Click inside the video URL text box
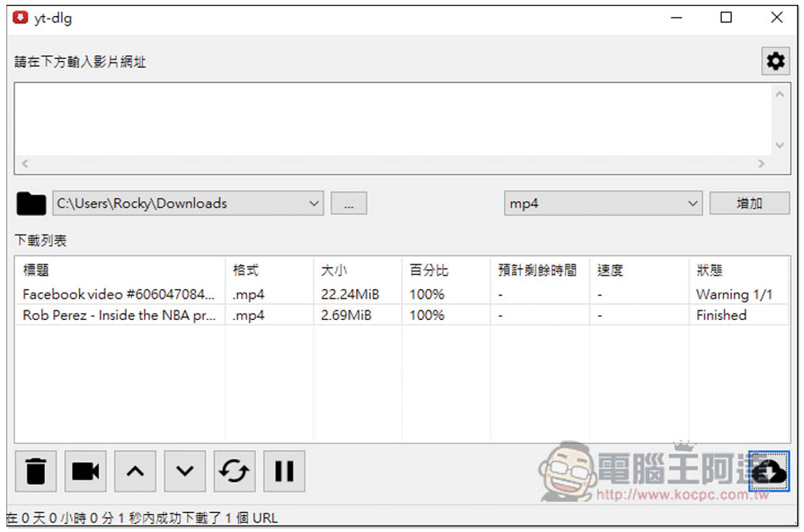 (392, 119)
